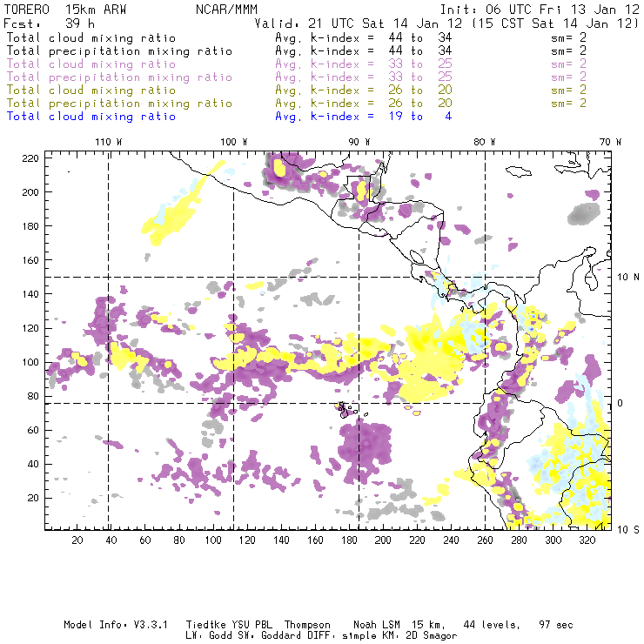This screenshot has width=644, height=644.
Task: Click the olive "Total precipitation mixing ratio" legend row
Action: [x=119, y=104]
